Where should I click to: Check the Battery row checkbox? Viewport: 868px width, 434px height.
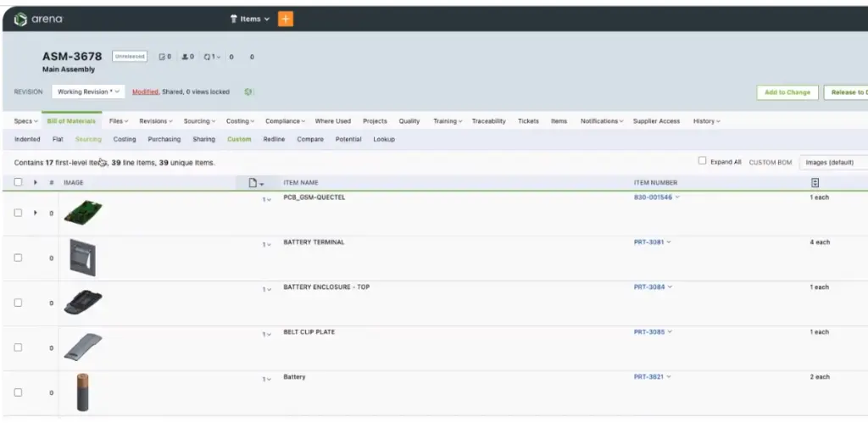tap(18, 392)
